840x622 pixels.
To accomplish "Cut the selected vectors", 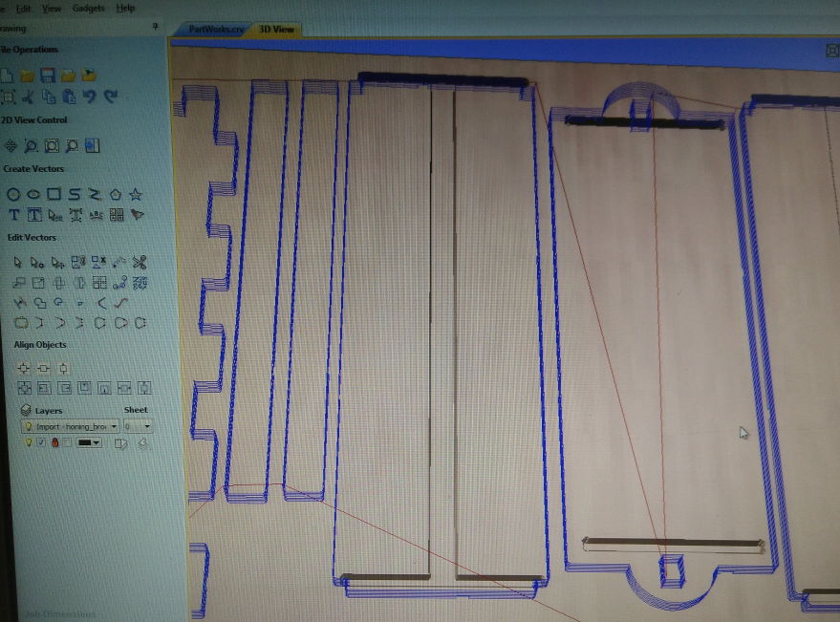I will pos(29,97).
